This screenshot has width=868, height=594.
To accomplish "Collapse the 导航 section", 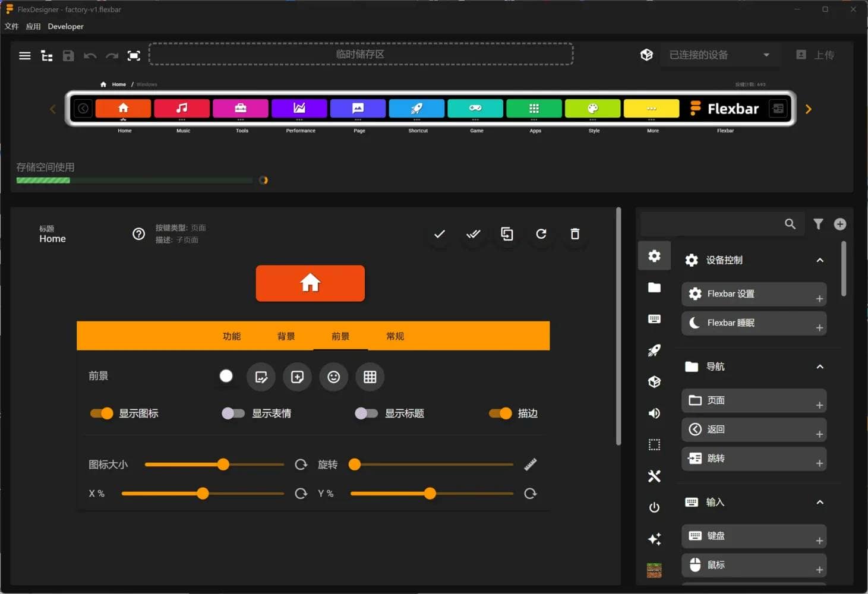I will (820, 366).
